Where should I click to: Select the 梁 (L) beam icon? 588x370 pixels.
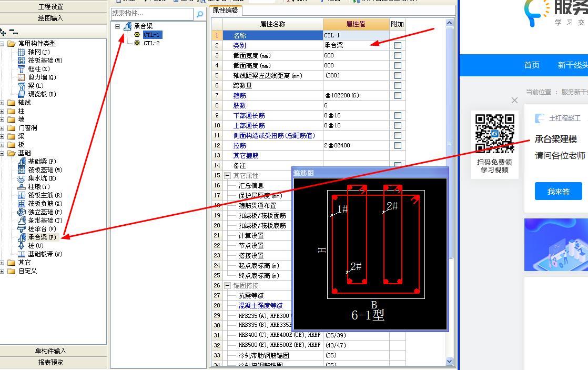[x=22, y=86]
